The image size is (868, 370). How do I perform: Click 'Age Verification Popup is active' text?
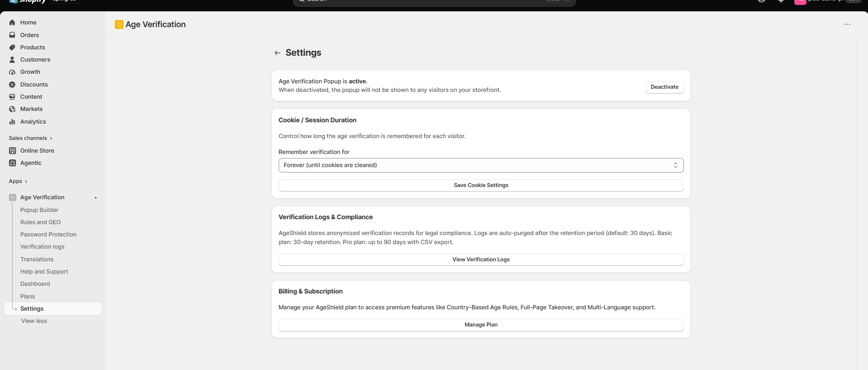[x=323, y=82]
